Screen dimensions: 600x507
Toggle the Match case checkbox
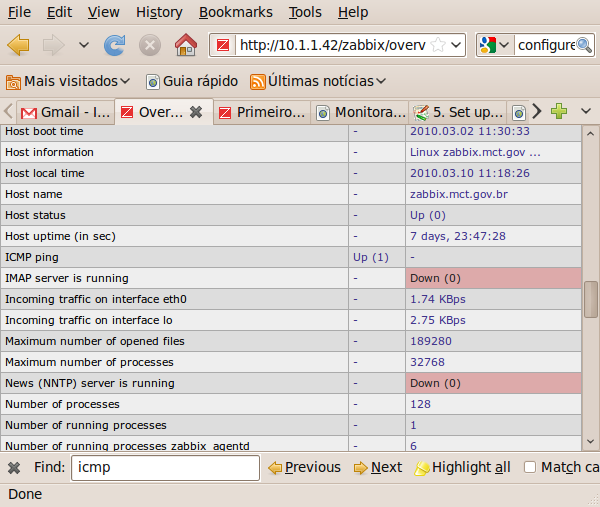pos(531,467)
